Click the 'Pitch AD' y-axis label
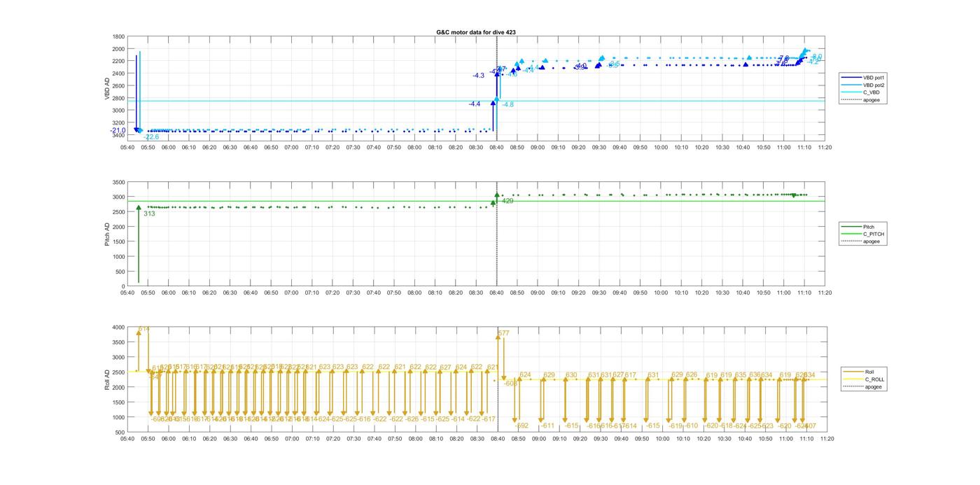 coord(108,234)
